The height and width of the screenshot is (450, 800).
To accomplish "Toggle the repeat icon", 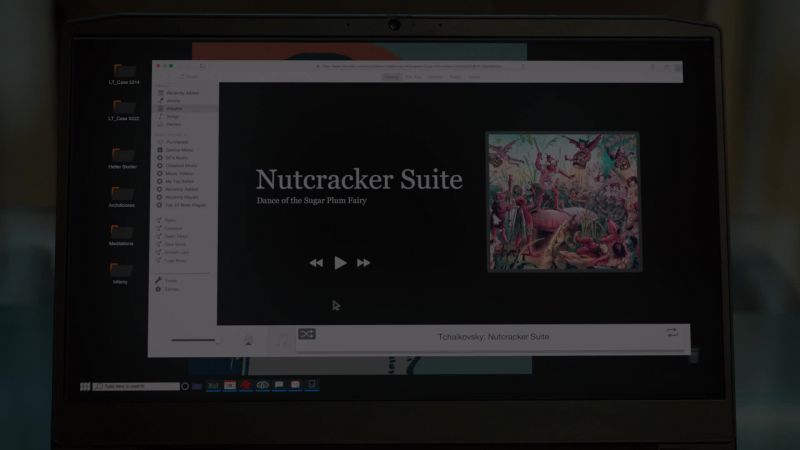I will coord(672,333).
